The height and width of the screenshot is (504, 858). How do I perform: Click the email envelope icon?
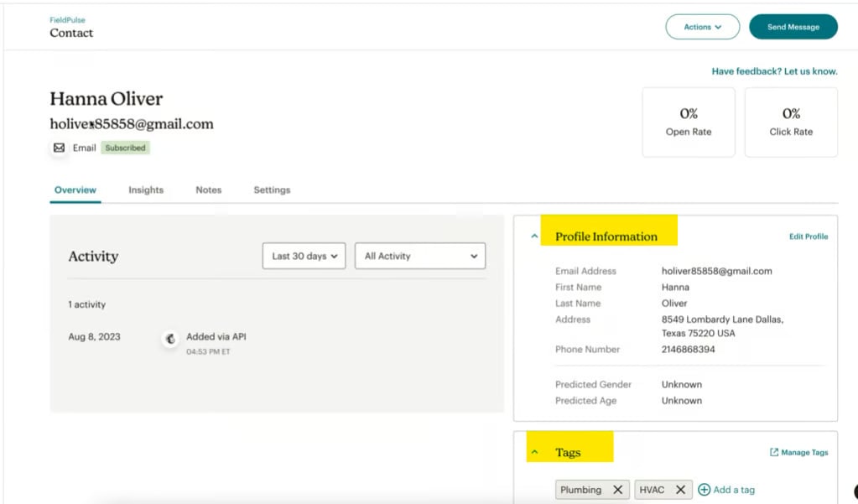(59, 148)
